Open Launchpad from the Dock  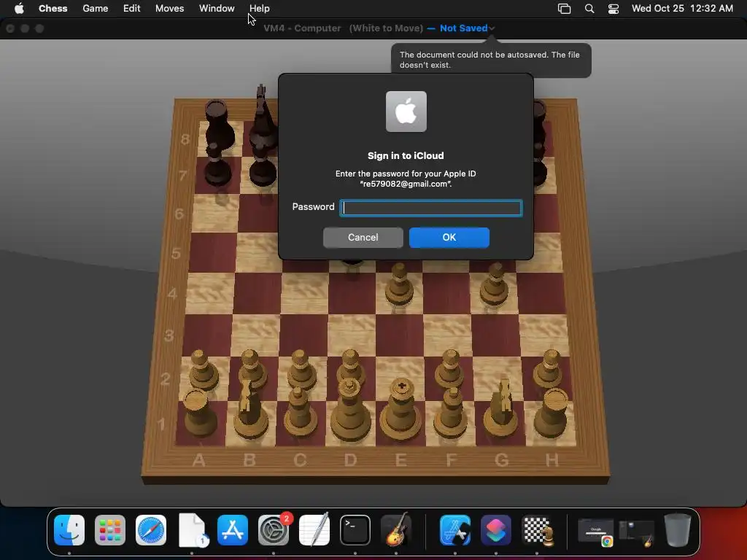(x=110, y=530)
